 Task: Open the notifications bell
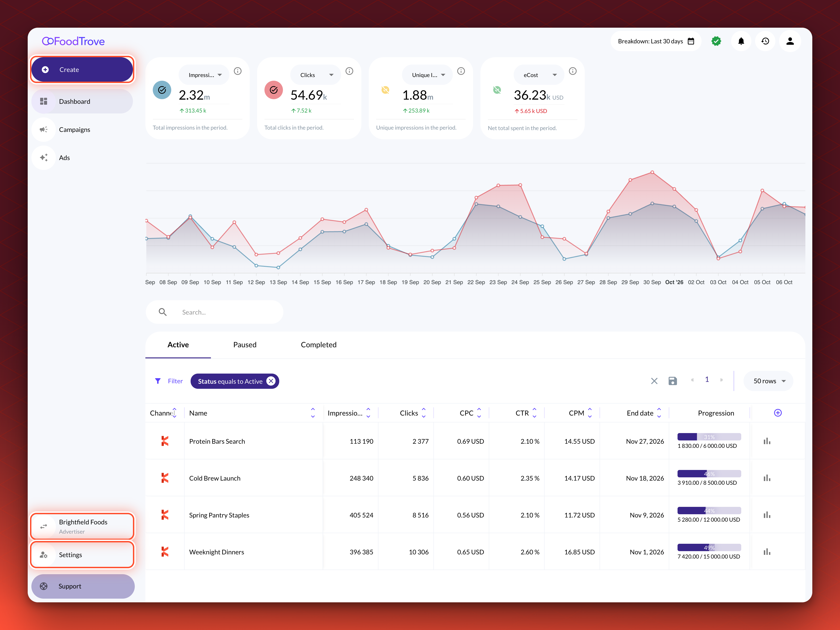point(741,41)
